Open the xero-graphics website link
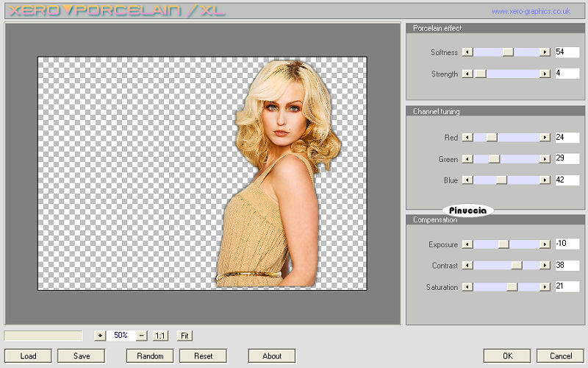The image size is (588, 368). click(531, 11)
